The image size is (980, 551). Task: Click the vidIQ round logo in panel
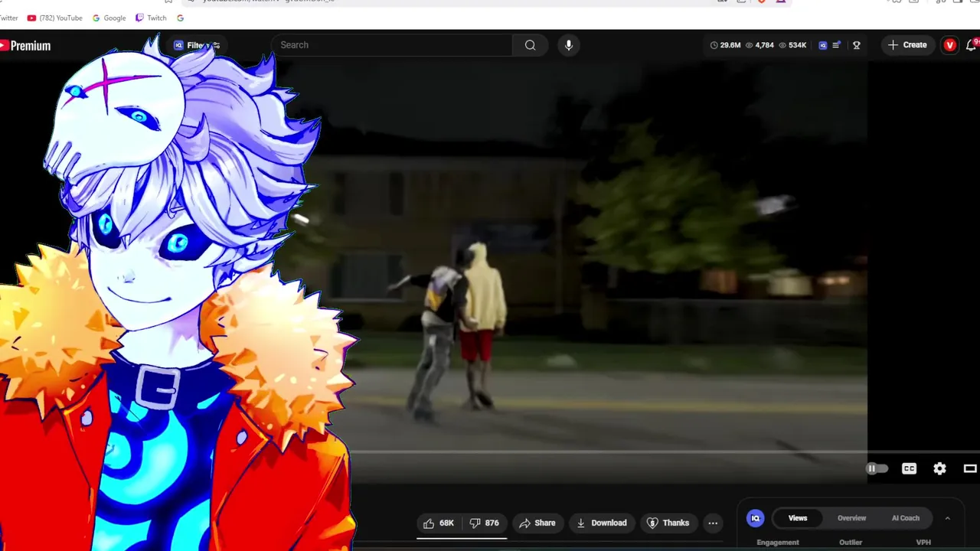point(755,518)
